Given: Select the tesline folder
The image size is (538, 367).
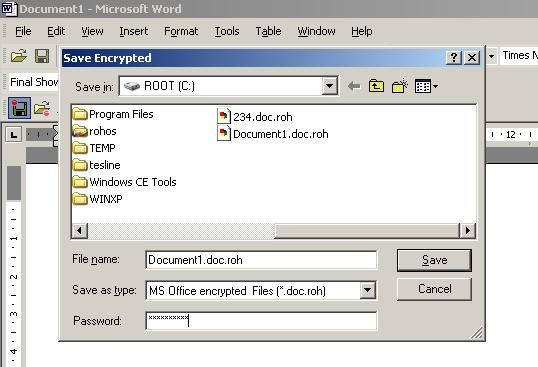Looking at the screenshot, I should click(96, 165).
